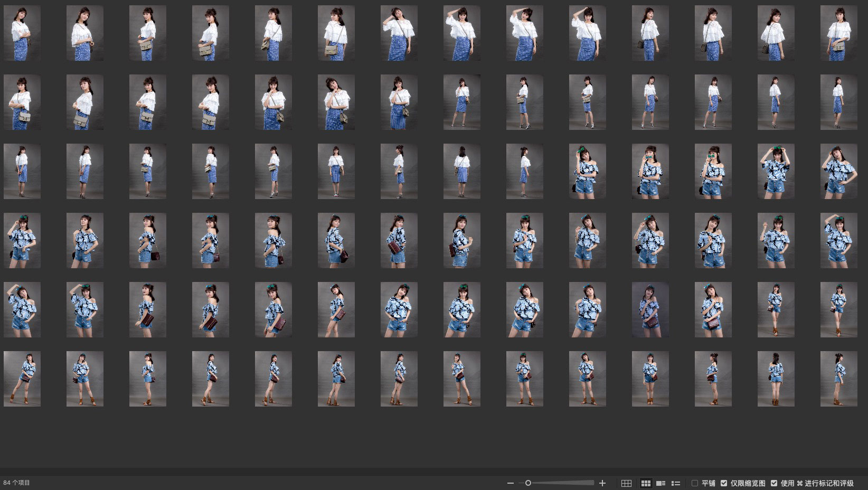Uncheck the 仅限缩览图 option

pyautogui.click(x=724, y=483)
